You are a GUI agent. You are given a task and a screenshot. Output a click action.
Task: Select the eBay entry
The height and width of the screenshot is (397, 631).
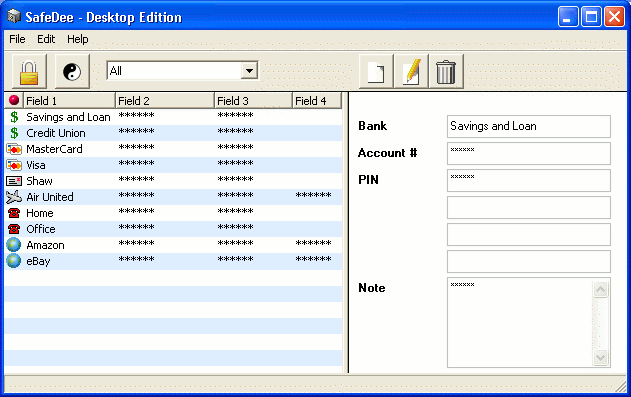click(173, 261)
